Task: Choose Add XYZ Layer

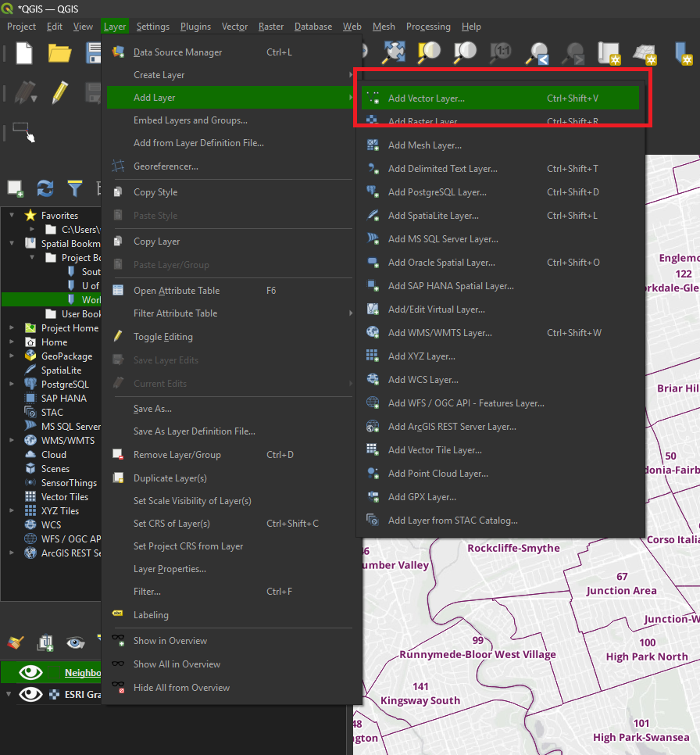Action: (500, 356)
